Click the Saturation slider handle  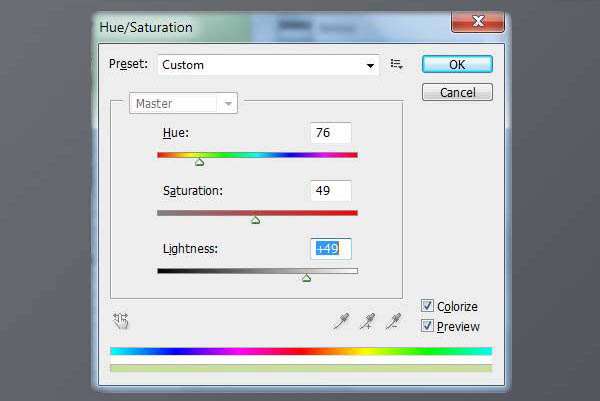click(x=255, y=219)
